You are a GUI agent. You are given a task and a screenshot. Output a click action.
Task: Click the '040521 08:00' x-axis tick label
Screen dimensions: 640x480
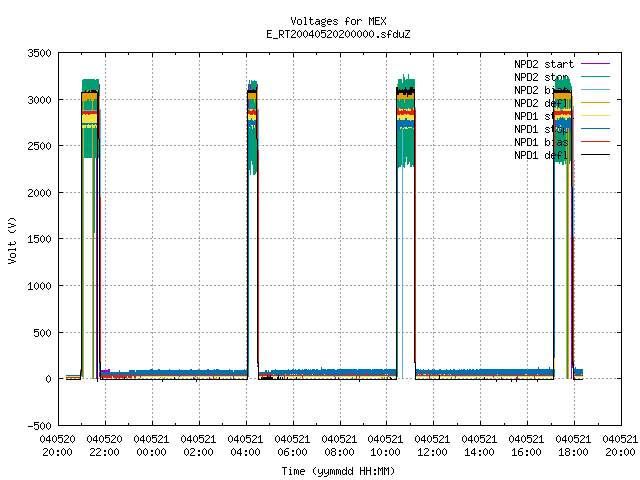click(339, 446)
